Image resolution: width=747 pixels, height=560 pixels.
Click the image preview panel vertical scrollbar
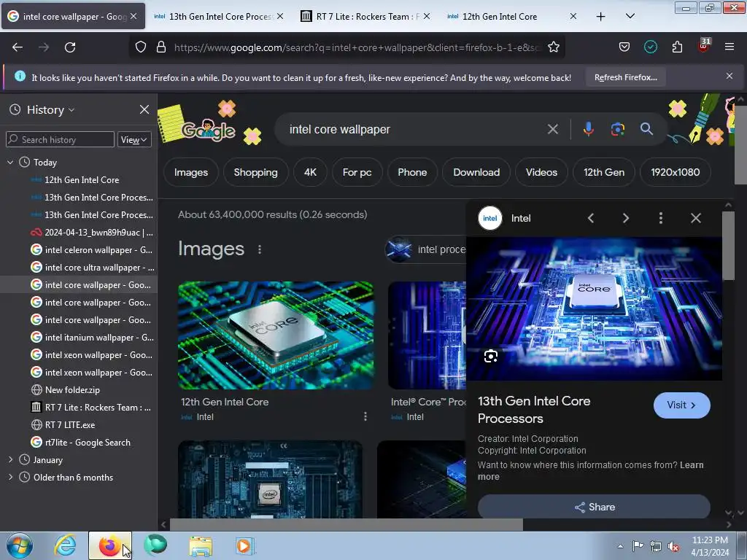[x=728, y=245]
